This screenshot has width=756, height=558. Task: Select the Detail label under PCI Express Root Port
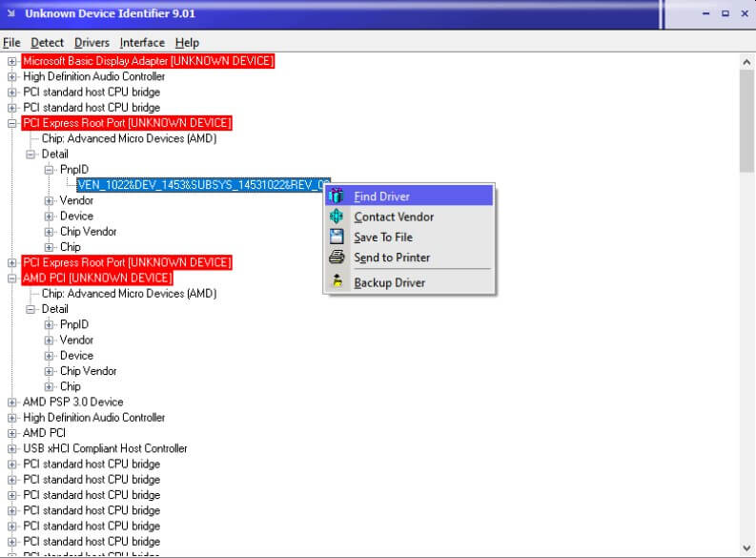(54, 155)
